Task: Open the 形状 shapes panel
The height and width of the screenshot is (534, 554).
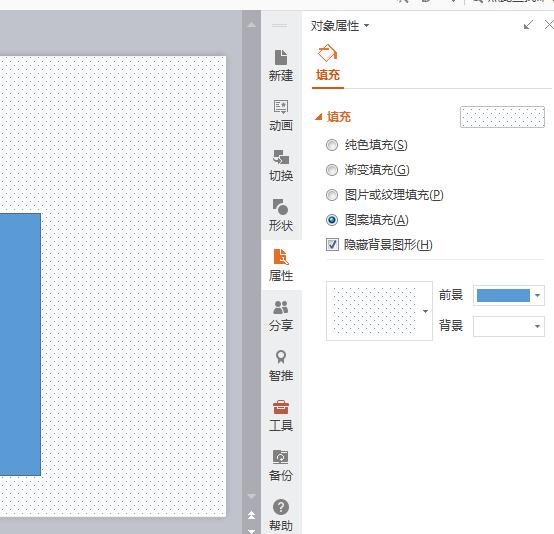Action: pos(281,216)
